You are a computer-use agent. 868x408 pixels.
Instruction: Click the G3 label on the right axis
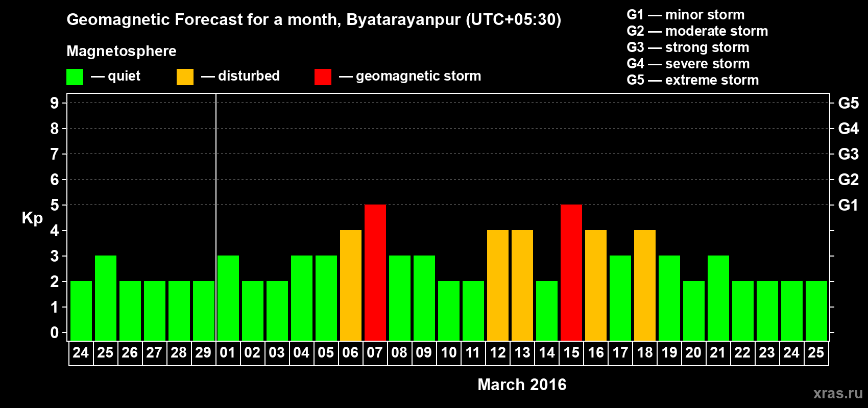[849, 154]
